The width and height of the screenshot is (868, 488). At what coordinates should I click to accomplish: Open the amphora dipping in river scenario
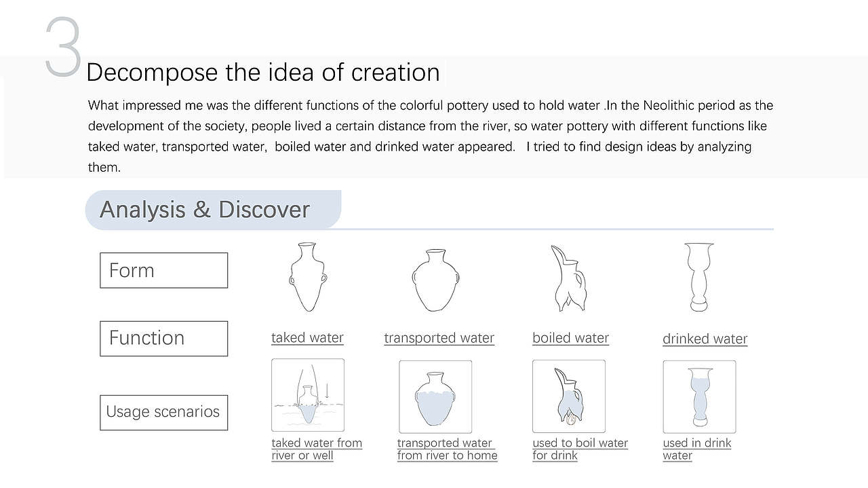pos(308,395)
